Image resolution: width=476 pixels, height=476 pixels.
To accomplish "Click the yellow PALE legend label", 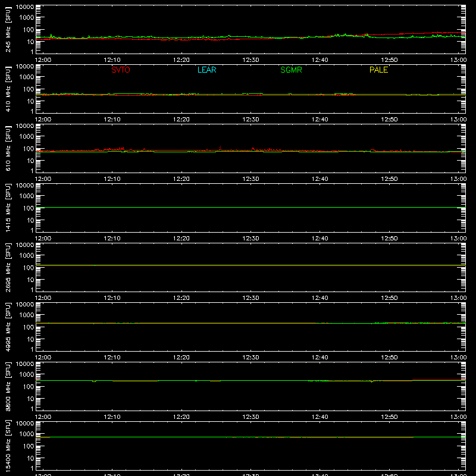I will [x=378, y=70].
